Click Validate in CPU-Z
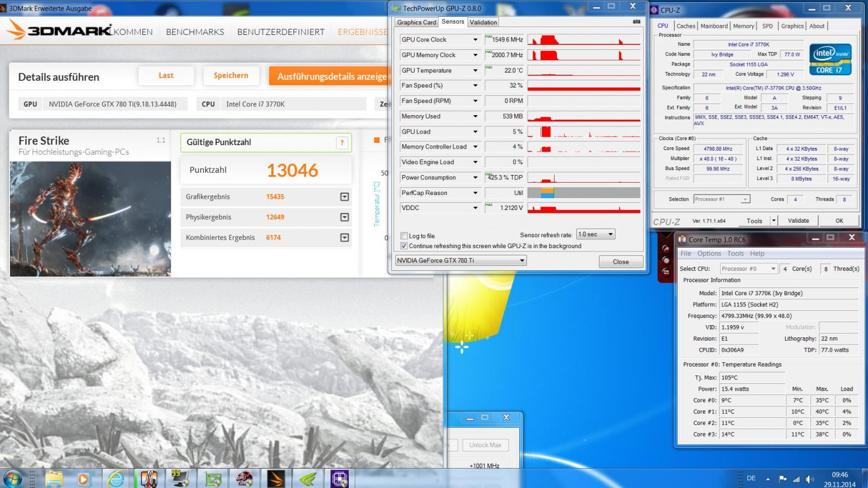 pos(798,220)
